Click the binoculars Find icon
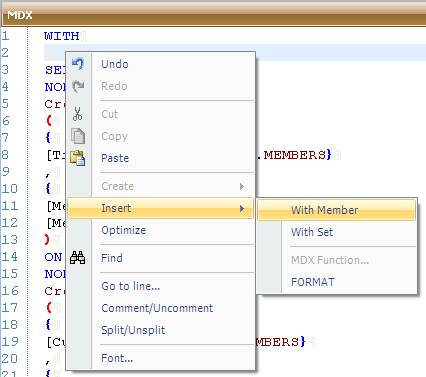Image resolution: width=426 pixels, height=377 pixels. coord(78,258)
